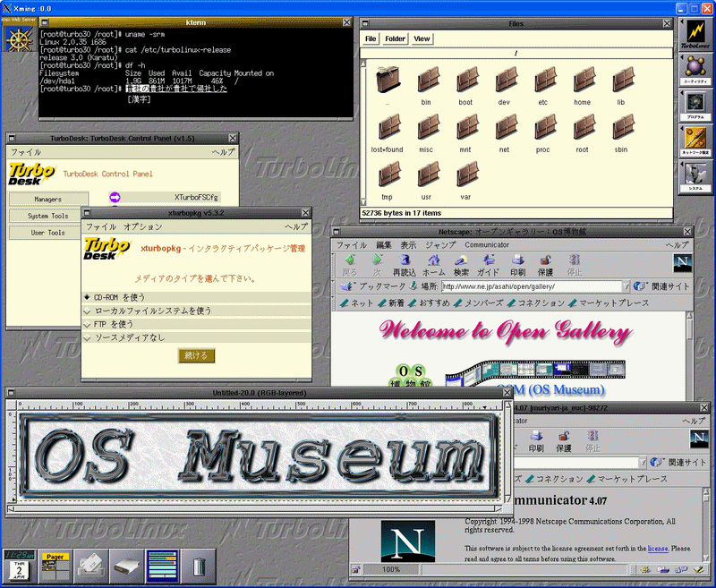Click Netscape Home (ホーム) toolbar icon

click(433, 265)
